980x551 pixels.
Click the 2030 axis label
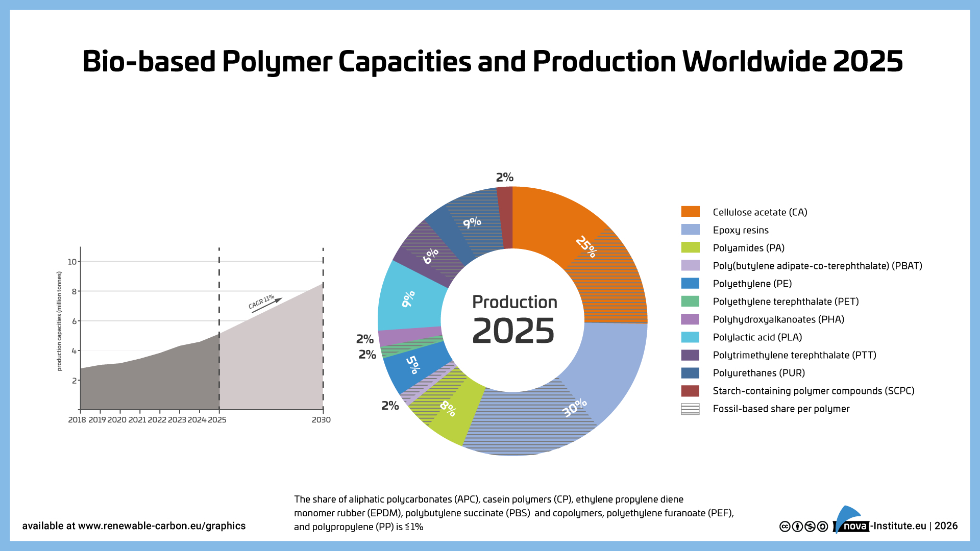click(321, 420)
